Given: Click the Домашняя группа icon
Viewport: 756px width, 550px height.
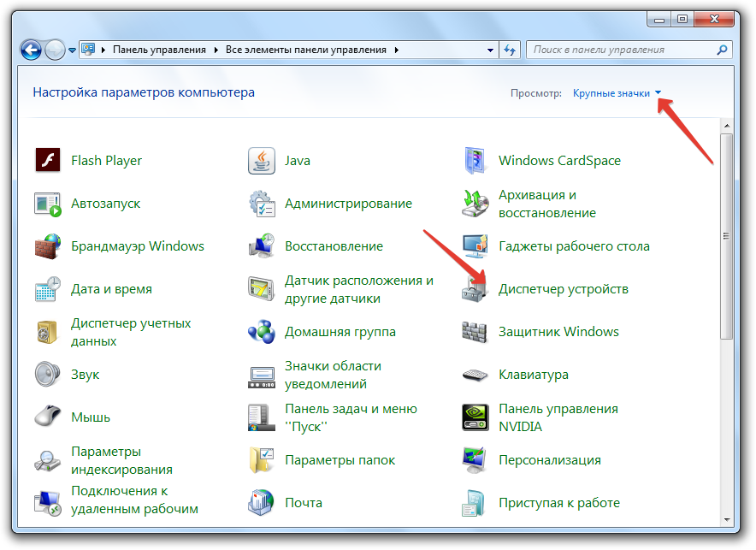Looking at the screenshot, I should tap(261, 332).
